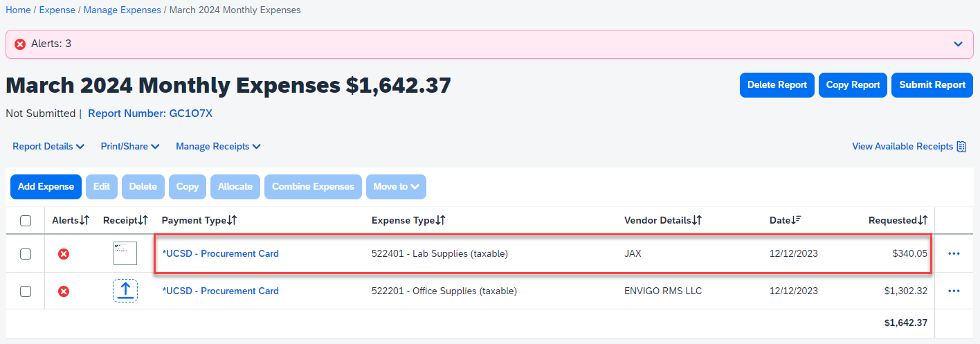
Task: Select the checkbox for the Lab Supplies expense
Action: [26, 254]
